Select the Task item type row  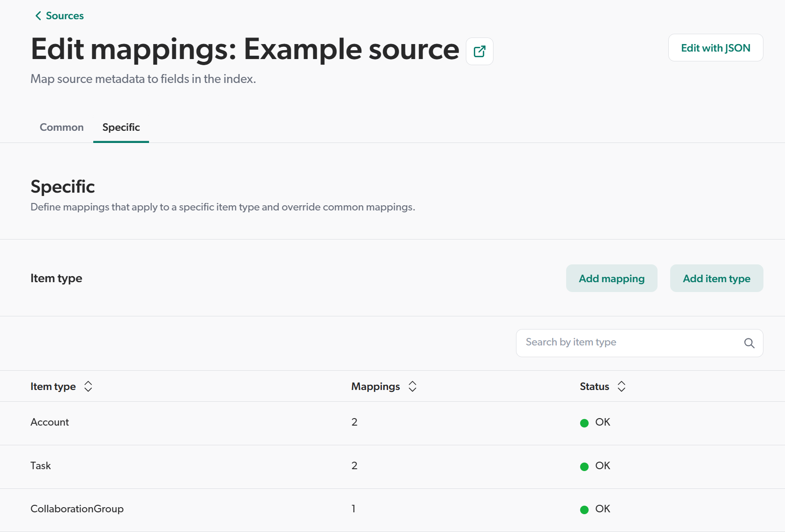pyautogui.click(x=392, y=467)
